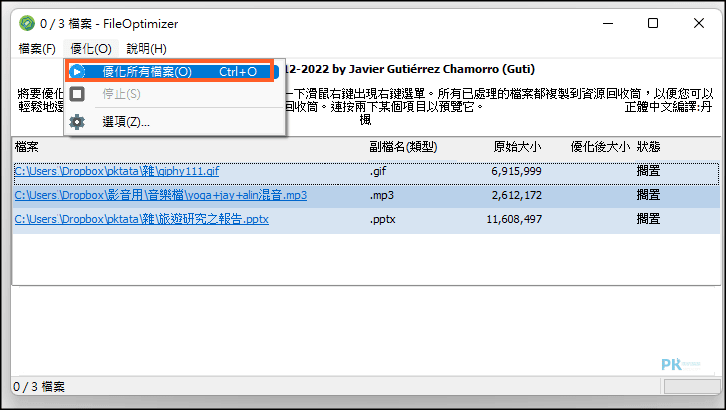
Task: Open the 旅遊研究之報告.pptx file link
Action: 141,219
